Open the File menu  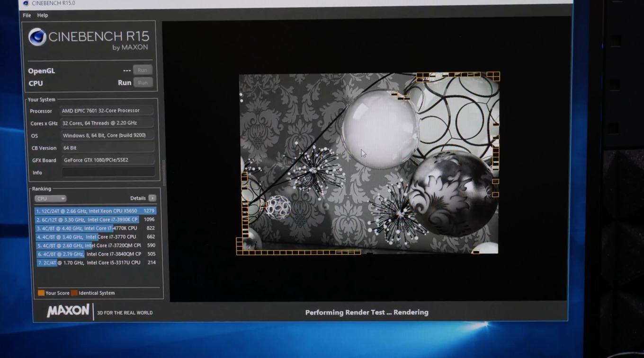coord(27,15)
